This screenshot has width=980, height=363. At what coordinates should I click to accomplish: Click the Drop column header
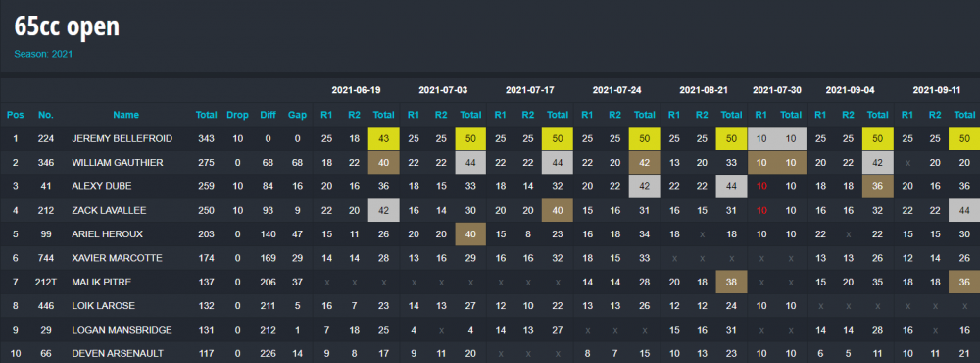pos(237,115)
